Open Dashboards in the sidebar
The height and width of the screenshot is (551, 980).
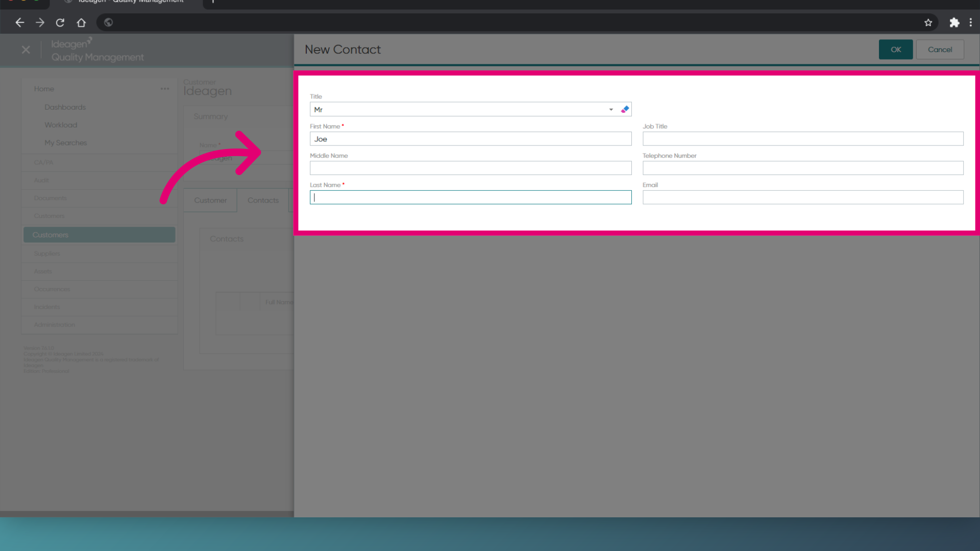(x=65, y=107)
